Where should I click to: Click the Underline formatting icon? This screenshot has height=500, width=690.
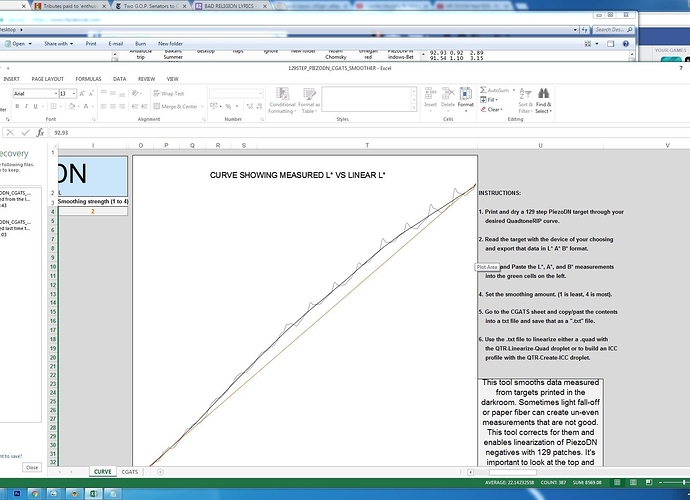tap(35, 106)
